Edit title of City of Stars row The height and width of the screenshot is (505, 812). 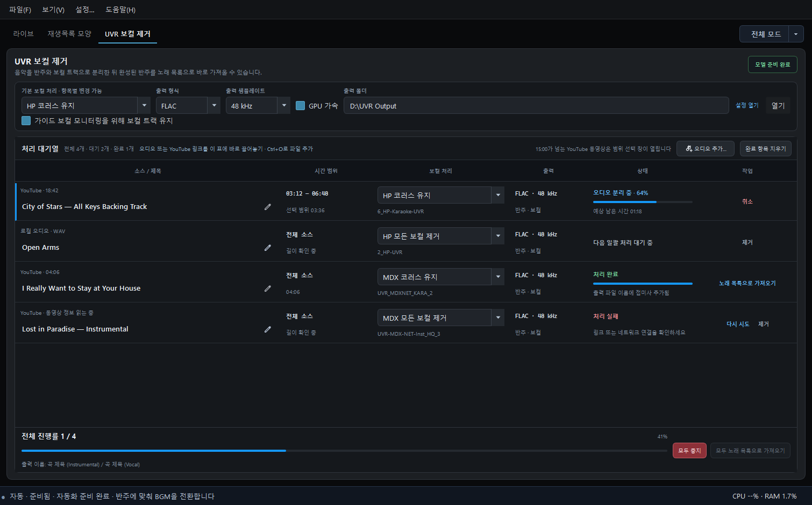(267, 207)
